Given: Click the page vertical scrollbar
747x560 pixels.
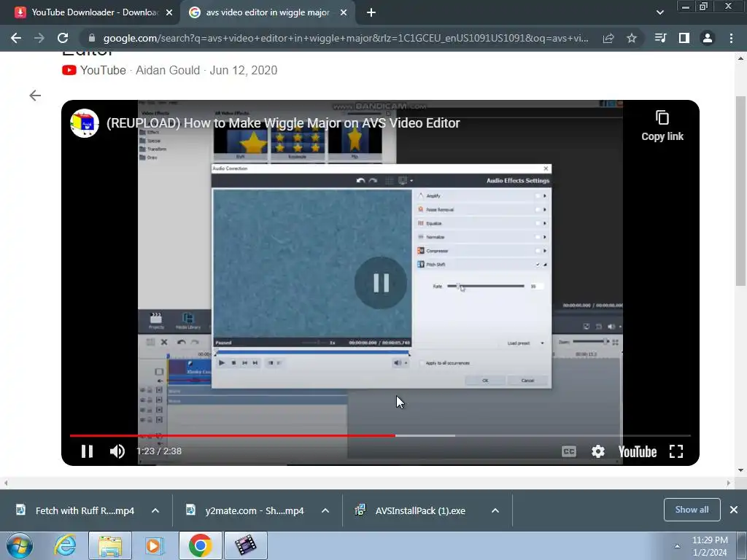Looking at the screenshot, I should pos(740,190).
